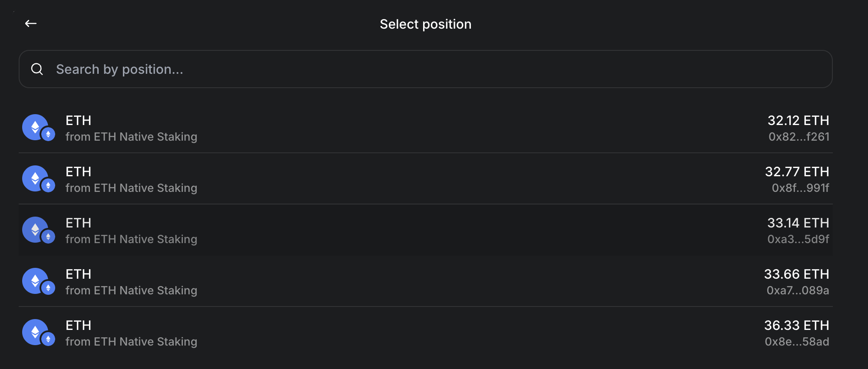This screenshot has width=868, height=369.
Task: Click address 0xa7...089a
Action: coord(798,290)
